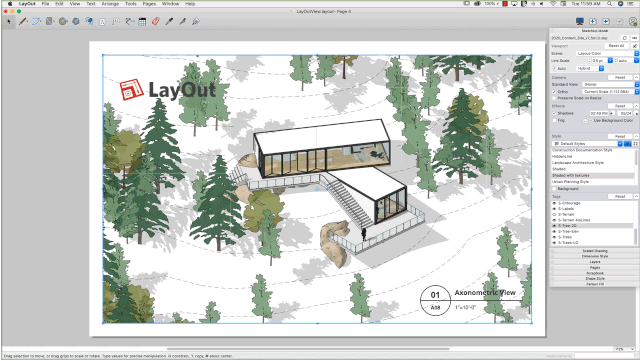
Task: Choose the Label tool
Action: point(116,21)
